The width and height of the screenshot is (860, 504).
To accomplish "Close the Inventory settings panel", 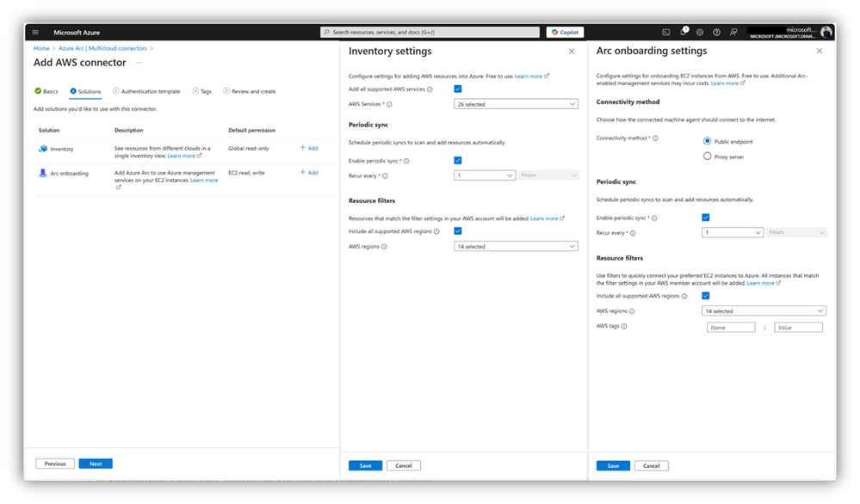I will (572, 51).
